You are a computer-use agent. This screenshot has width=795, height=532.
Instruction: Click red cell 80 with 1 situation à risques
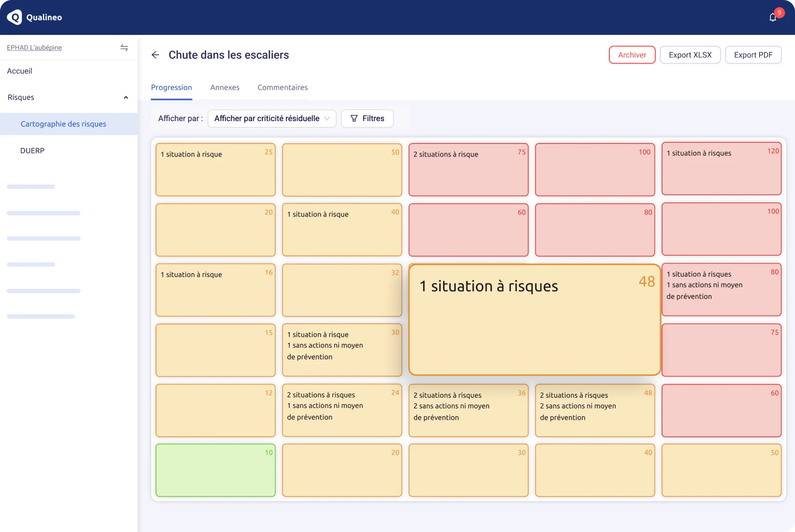click(x=721, y=290)
